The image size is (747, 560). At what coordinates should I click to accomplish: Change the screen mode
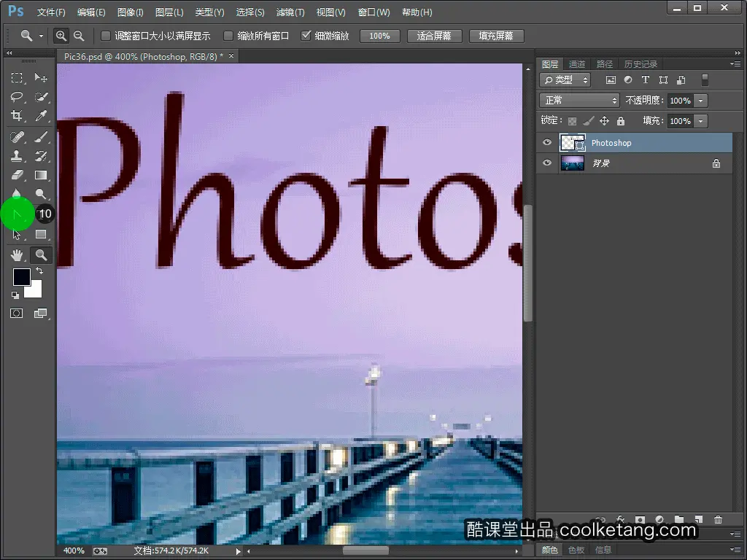tap(41, 314)
